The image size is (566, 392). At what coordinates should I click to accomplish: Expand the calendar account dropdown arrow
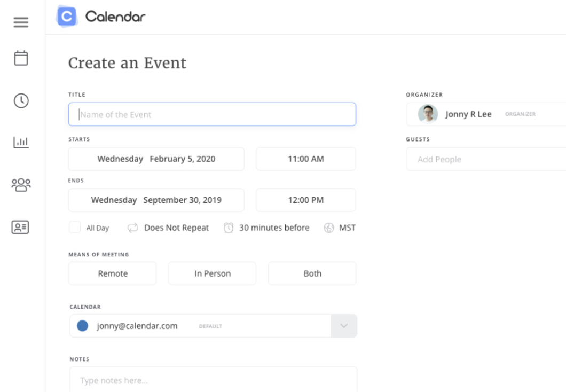(x=344, y=326)
